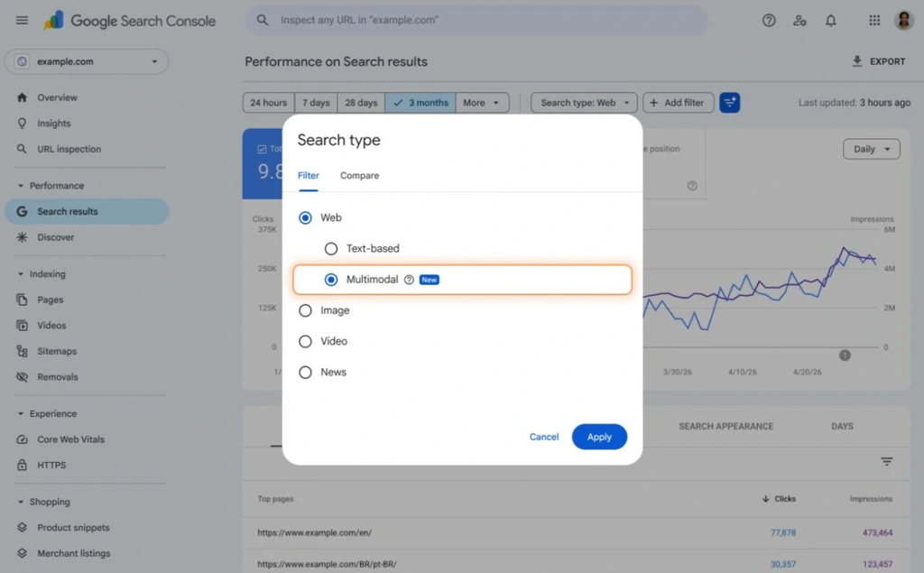Image resolution: width=924 pixels, height=573 pixels.
Task: Select the 24 hours range button
Action: click(269, 103)
